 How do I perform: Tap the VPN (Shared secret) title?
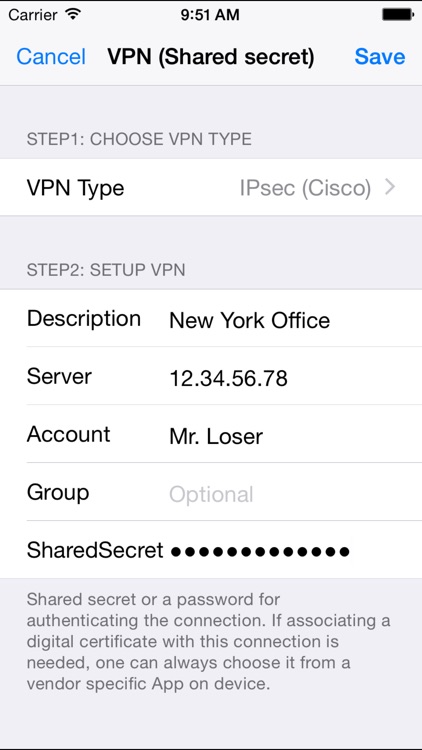(211, 56)
